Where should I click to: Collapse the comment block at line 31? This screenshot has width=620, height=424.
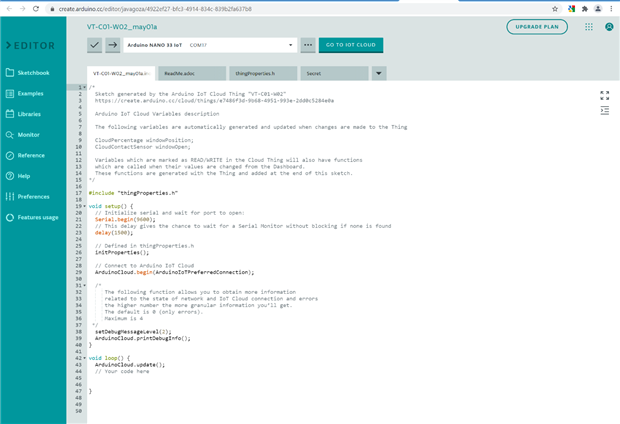coord(85,285)
